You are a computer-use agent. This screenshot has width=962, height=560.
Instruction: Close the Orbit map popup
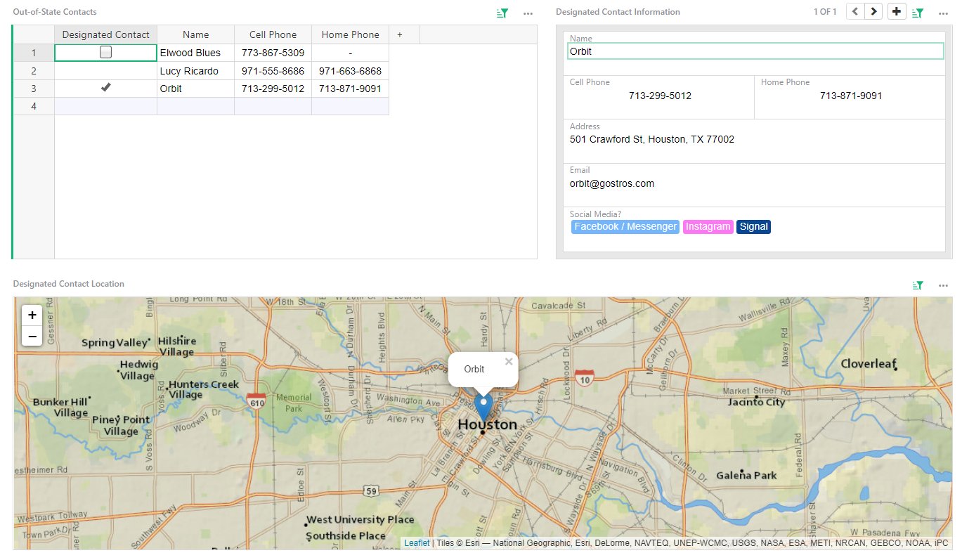[x=509, y=362]
